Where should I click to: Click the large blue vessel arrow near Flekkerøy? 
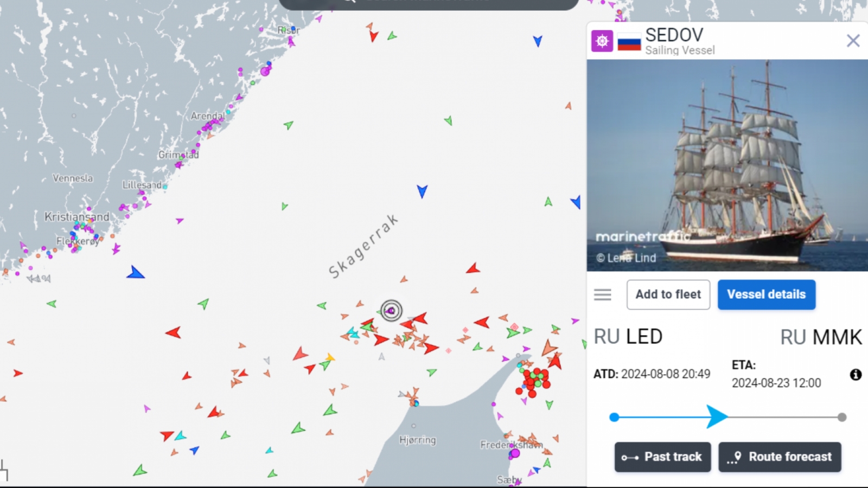point(135,273)
